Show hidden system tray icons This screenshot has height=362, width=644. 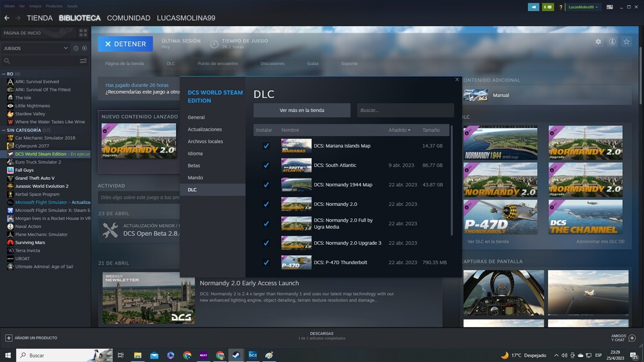[556, 356]
